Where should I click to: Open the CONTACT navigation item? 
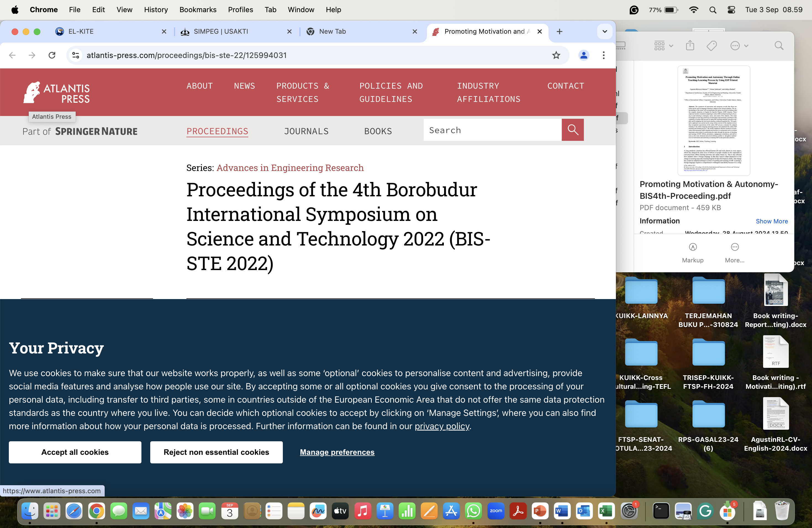pos(566,86)
